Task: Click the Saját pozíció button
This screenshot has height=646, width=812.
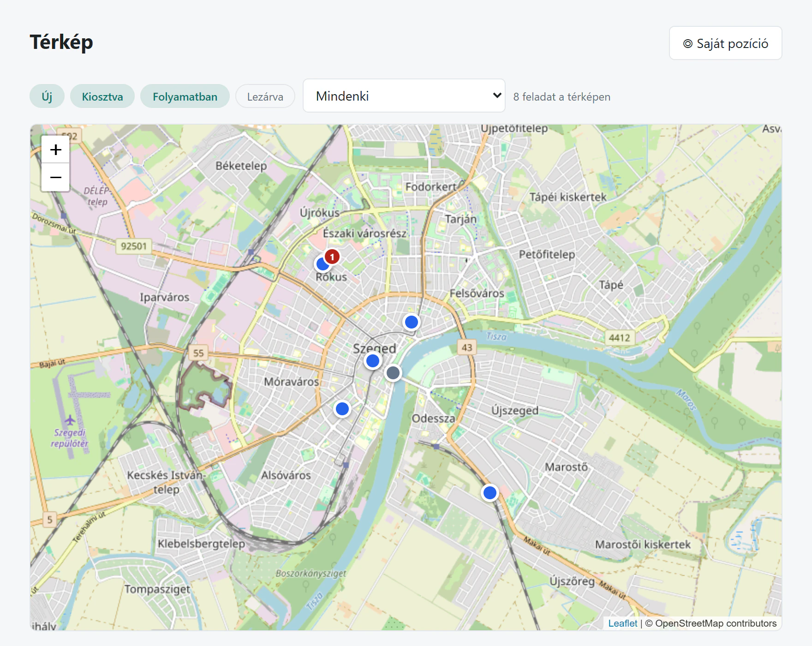Action: [725, 43]
